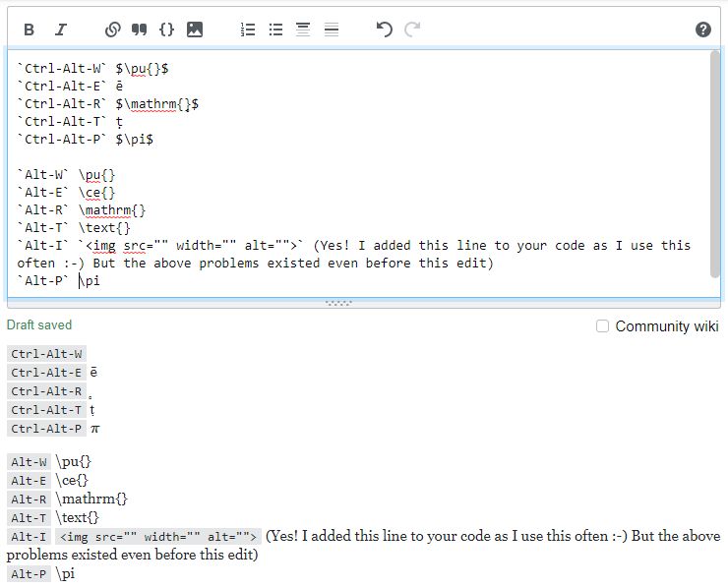Enable the Community wiki checkbox

(602, 326)
